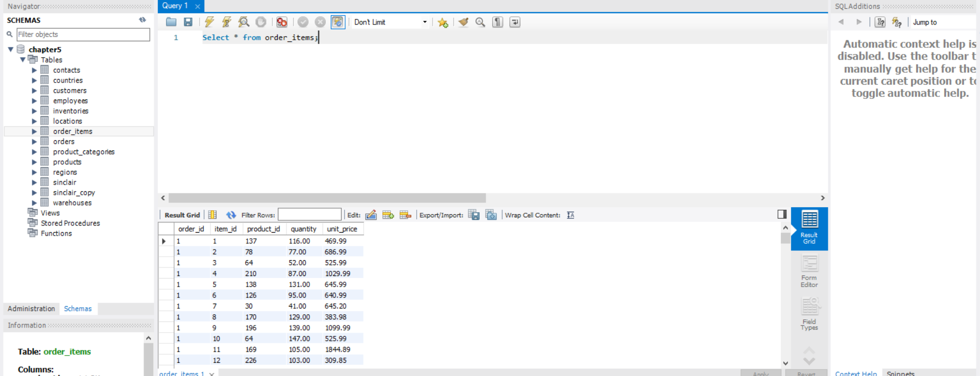The height and width of the screenshot is (376, 980).
Task: Close the order_items 1 result tab
Action: coord(211,373)
